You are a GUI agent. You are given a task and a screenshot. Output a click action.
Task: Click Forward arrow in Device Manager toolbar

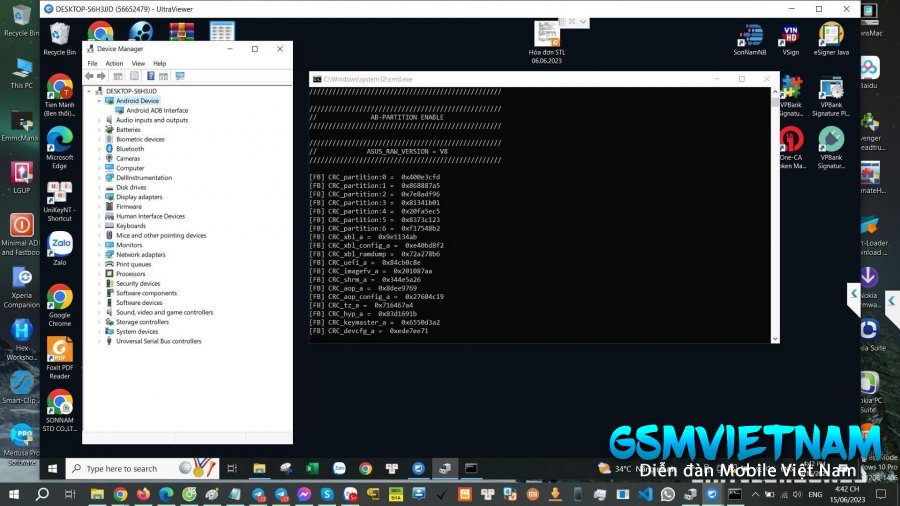pos(102,76)
